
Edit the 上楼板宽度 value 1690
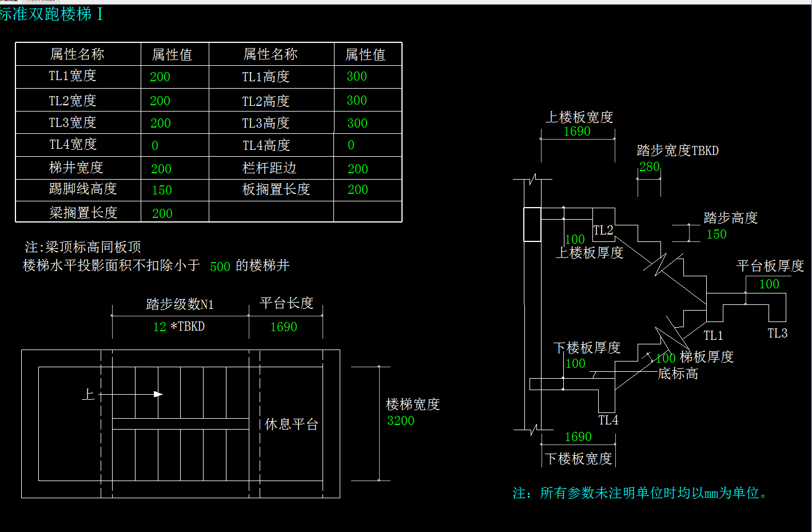(577, 131)
